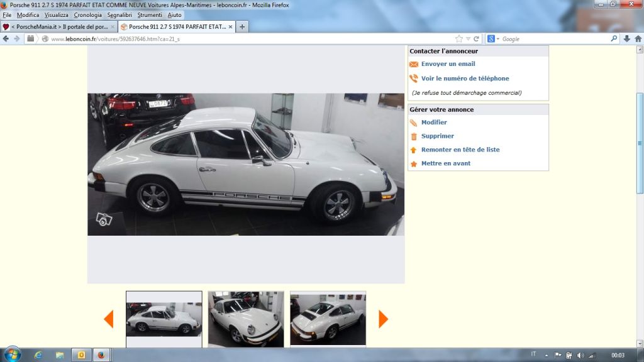Select the third thumbnail, rear view of the Porsche
Viewport: 644px width, 362px height.
(x=328, y=318)
